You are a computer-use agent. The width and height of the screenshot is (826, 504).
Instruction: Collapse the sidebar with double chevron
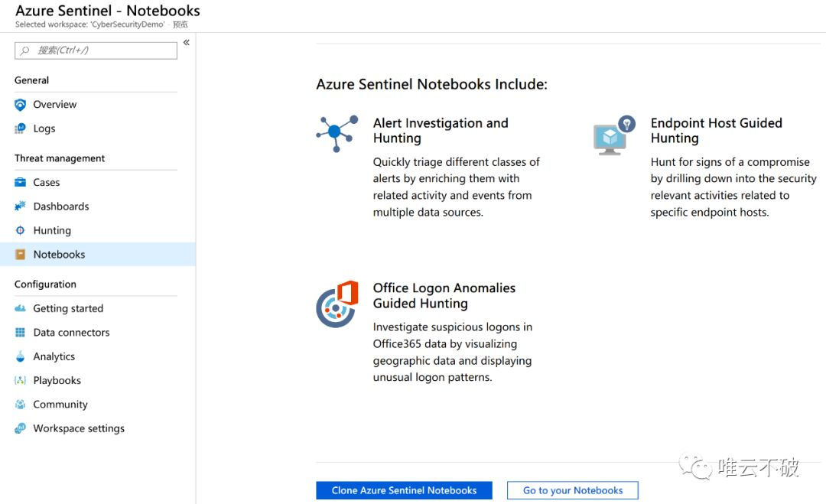click(187, 42)
